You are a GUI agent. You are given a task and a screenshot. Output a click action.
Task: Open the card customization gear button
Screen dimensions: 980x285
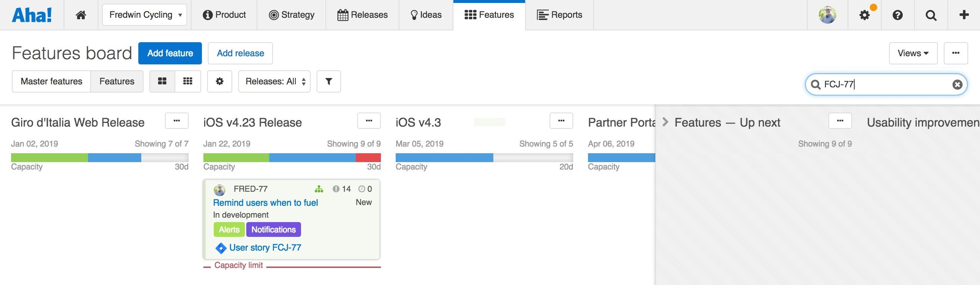[x=220, y=81]
